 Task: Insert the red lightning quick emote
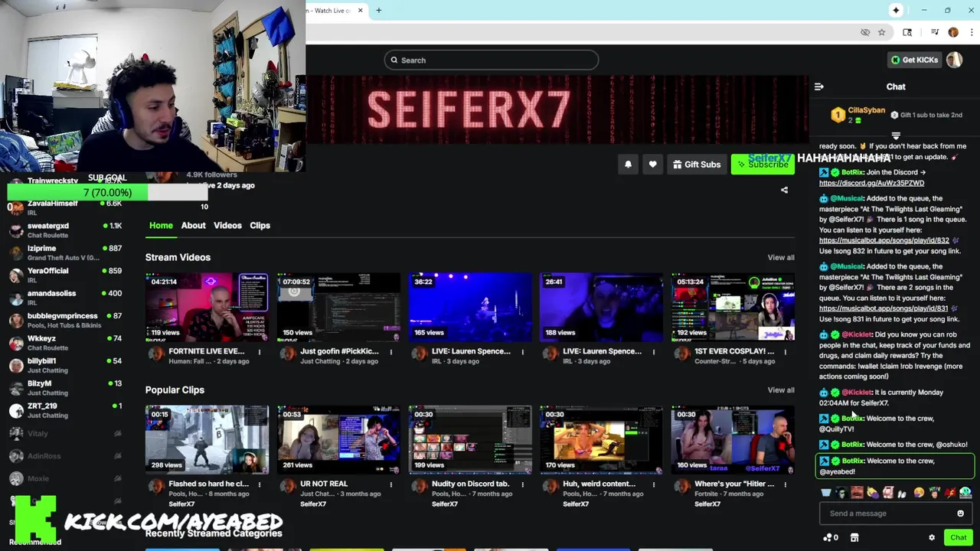click(x=949, y=493)
